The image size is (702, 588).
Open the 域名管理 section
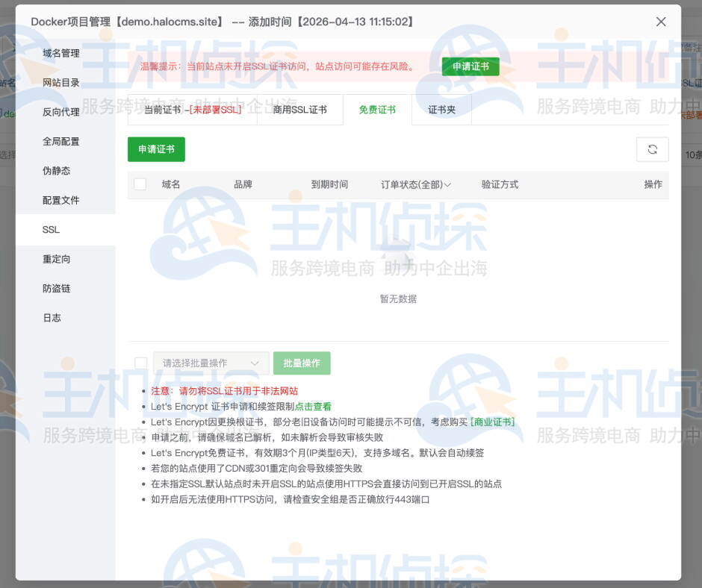click(x=61, y=53)
